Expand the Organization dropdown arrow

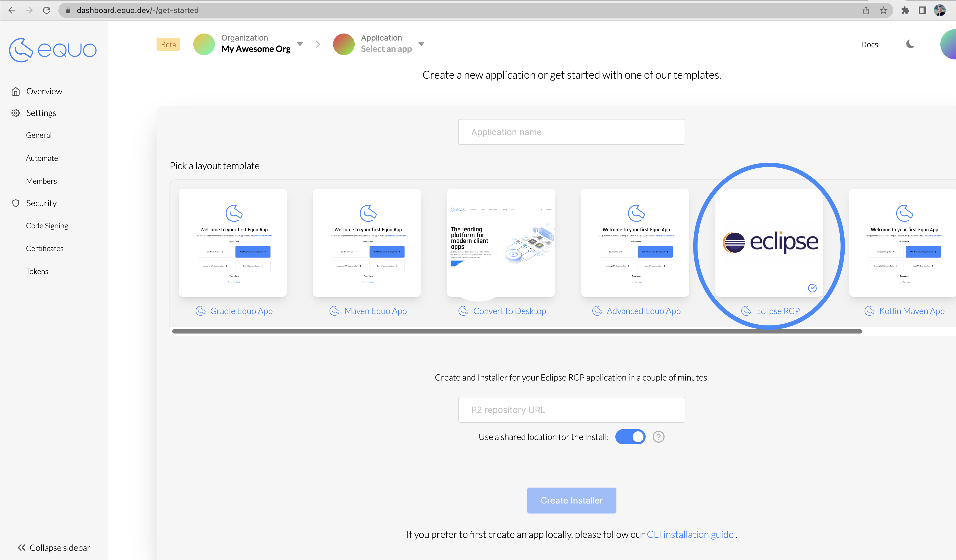tap(300, 44)
